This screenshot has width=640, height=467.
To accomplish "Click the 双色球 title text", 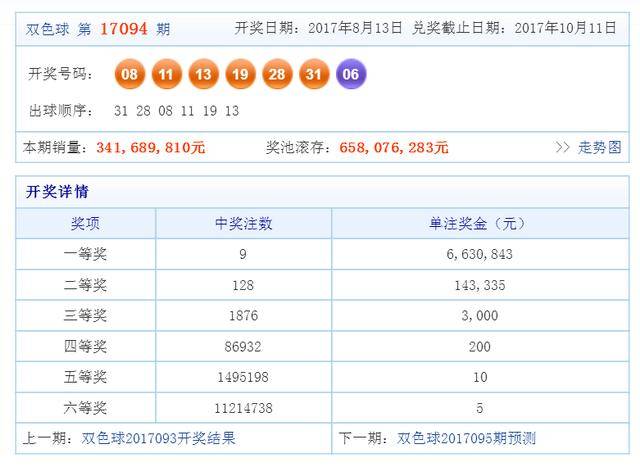I will point(47,29).
